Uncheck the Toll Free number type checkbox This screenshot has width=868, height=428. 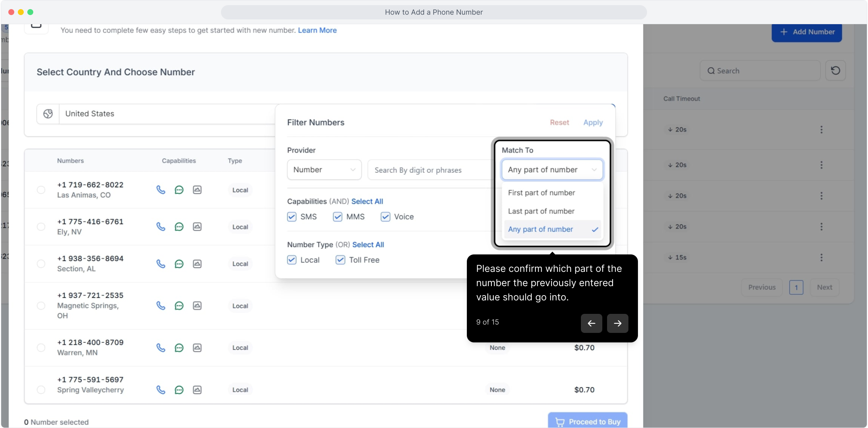(x=341, y=260)
